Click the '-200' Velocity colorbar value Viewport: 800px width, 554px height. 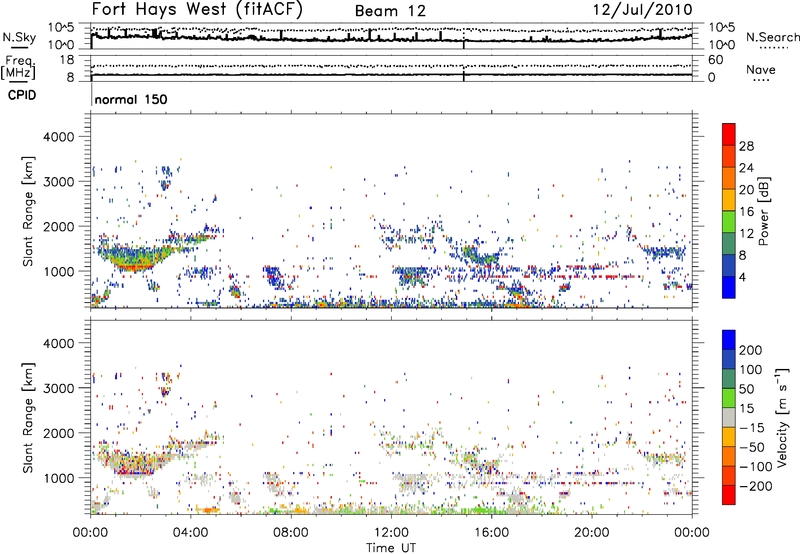tap(754, 486)
